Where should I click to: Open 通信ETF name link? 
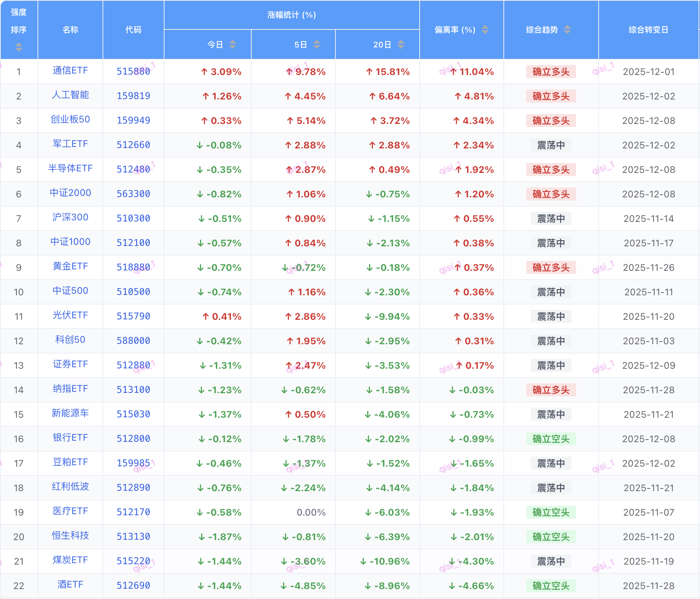pyautogui.click(x=70, y=71)
